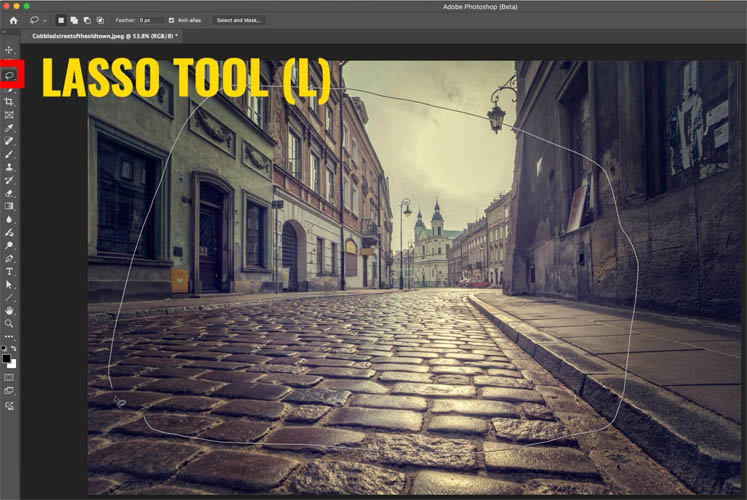The width and height of the screenshot is (747, 500).
Task: Change the screen mode
Action: 9,390
